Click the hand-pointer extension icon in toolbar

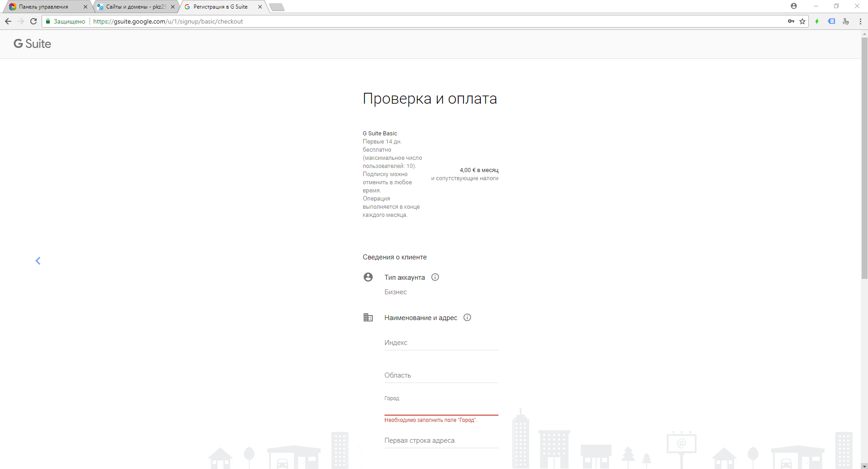(846, 21)
